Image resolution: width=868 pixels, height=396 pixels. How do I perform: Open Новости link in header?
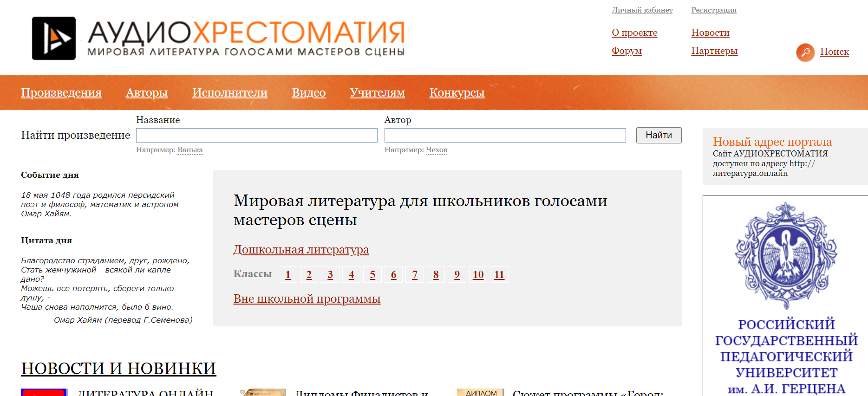coord(710,32)
